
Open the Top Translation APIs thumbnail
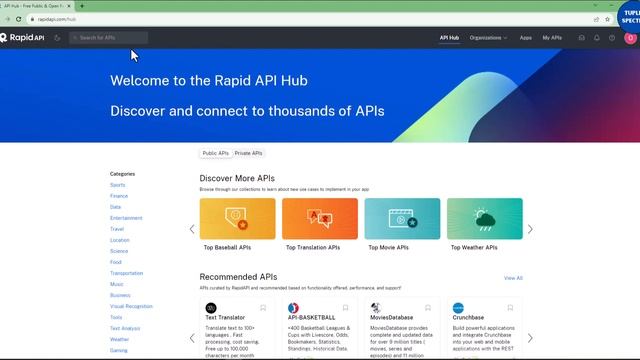pos(320,219)
